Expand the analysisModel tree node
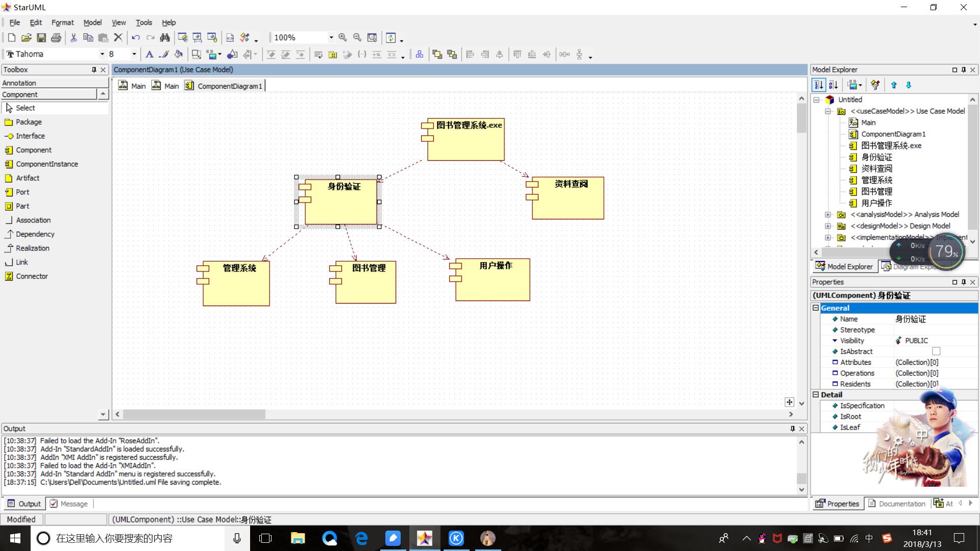Image resolution: width=980 pixels, height=551 pixels. pyautogui.click(x=828, y=215)
